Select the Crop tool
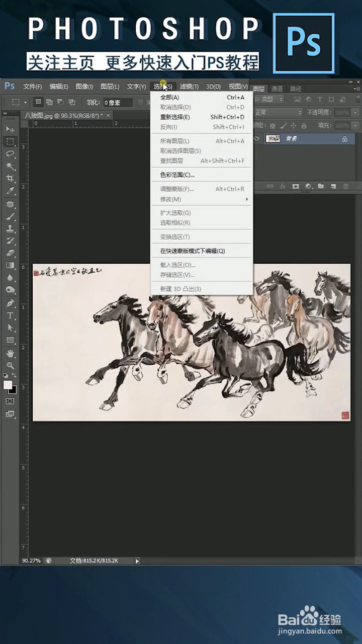Screen dimensions: 362x644 [10, 179]
